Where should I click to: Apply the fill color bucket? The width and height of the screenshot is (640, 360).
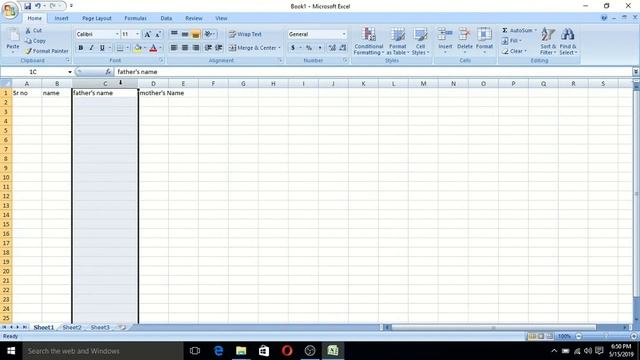138,48
